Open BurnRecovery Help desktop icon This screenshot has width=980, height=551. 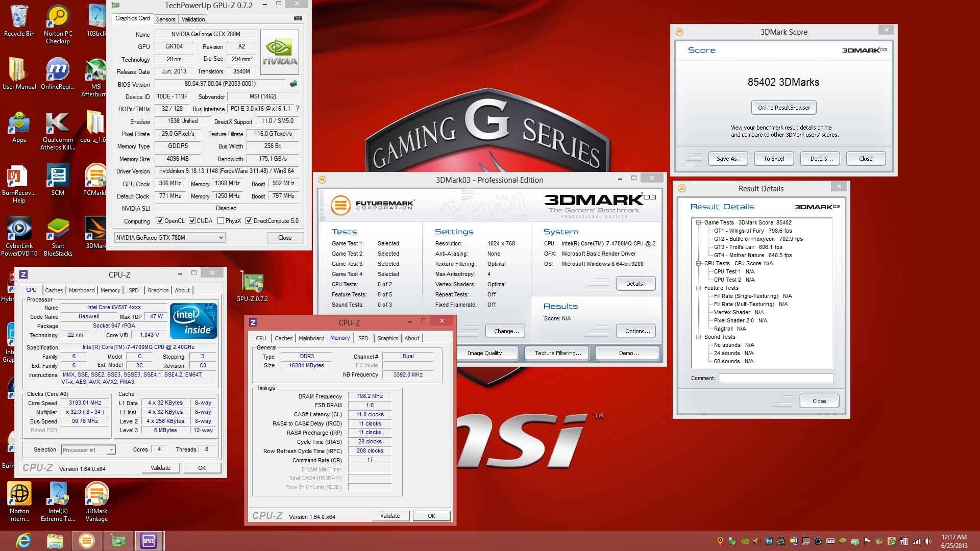tap(19, 184)
